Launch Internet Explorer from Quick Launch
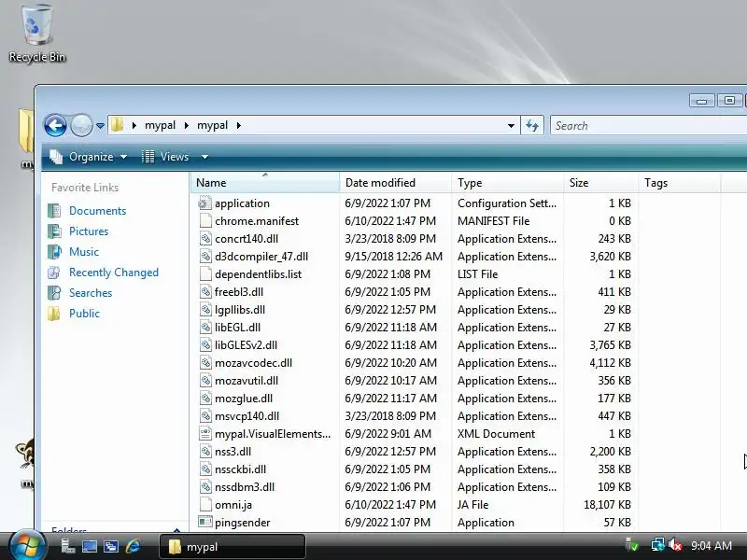The height and width of the screenshot is (560, 747). (x=134, y=546)
